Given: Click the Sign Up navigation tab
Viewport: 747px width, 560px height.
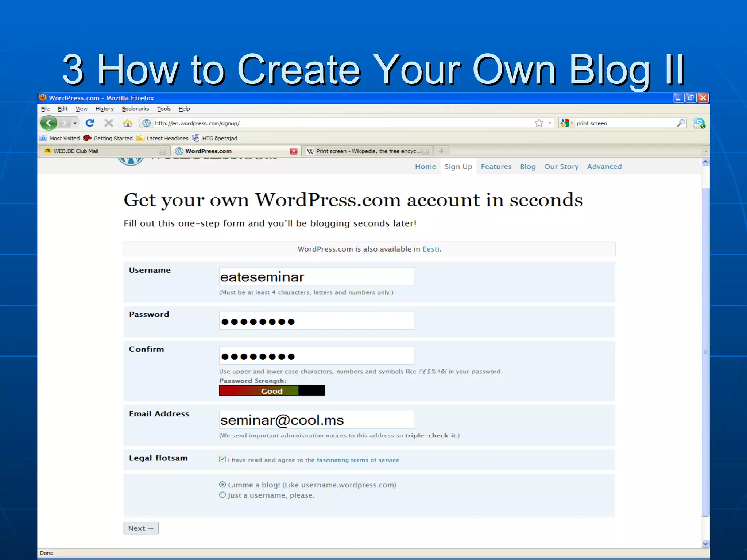Looking at the screenshot, I should pyautogui.click(x=458, y=167).
